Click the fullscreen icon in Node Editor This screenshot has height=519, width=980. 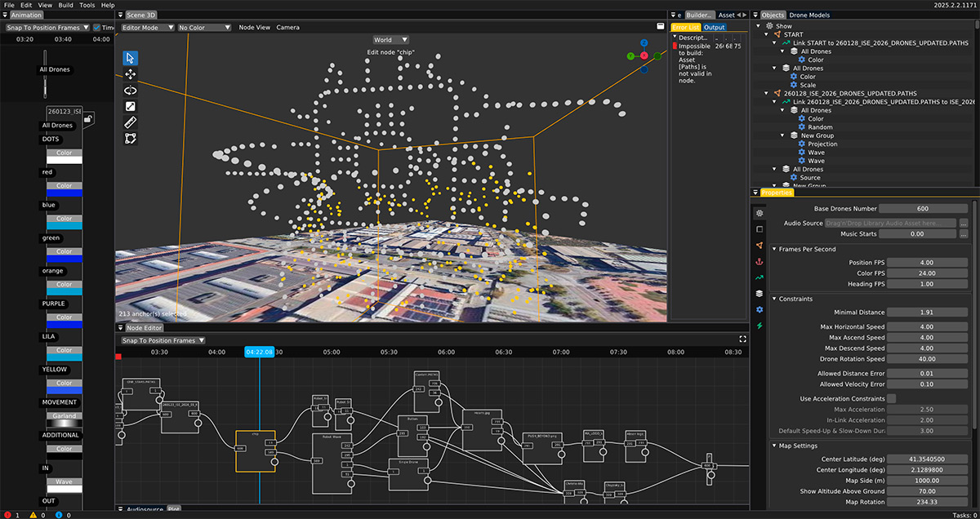point(742,339)
